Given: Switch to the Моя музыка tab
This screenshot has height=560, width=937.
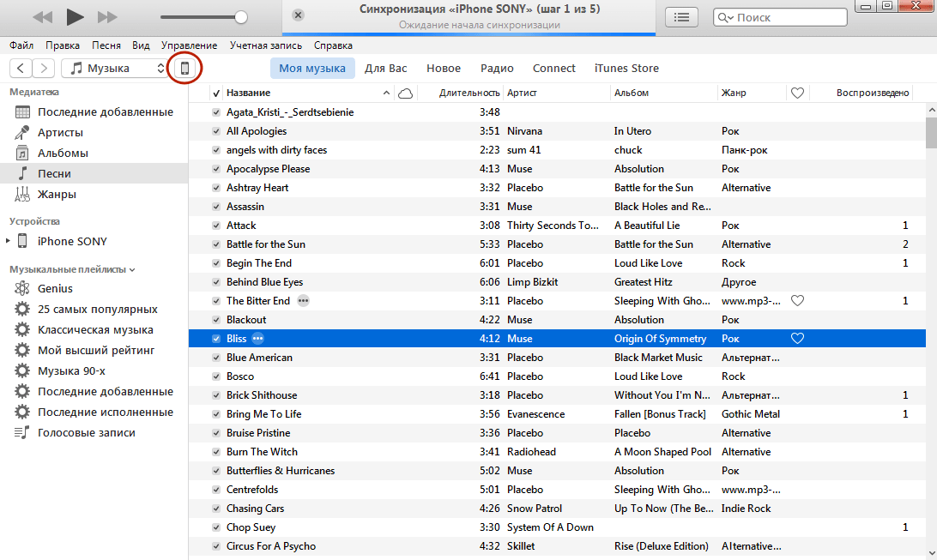Looking at the screenshot, I should tap(312, 68).
